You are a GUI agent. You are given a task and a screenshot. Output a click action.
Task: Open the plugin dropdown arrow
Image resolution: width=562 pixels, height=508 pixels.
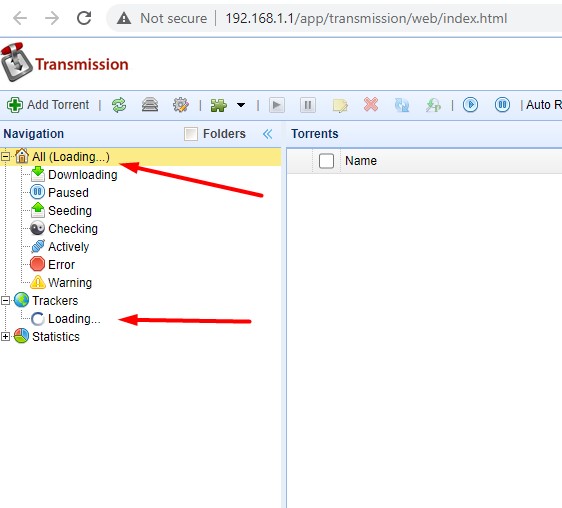point(241,105)
